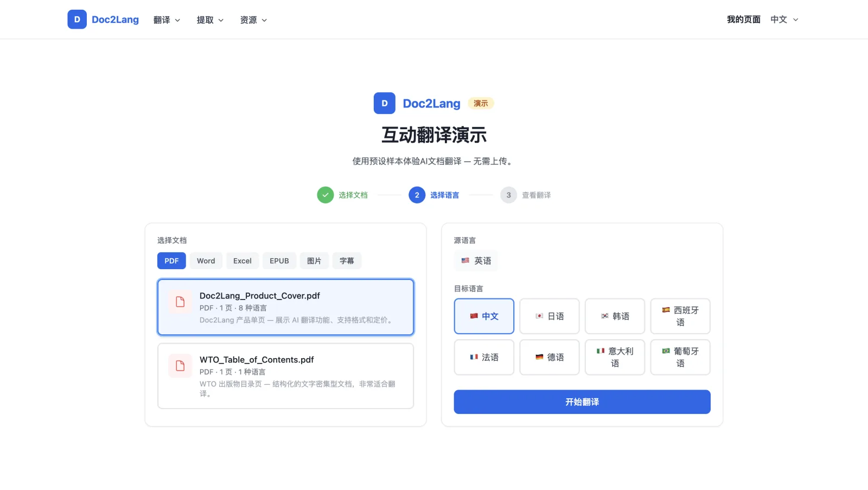Click the US flag next to 英语
This screenshot has width=868, height=490.
click(x=465, y=260)
